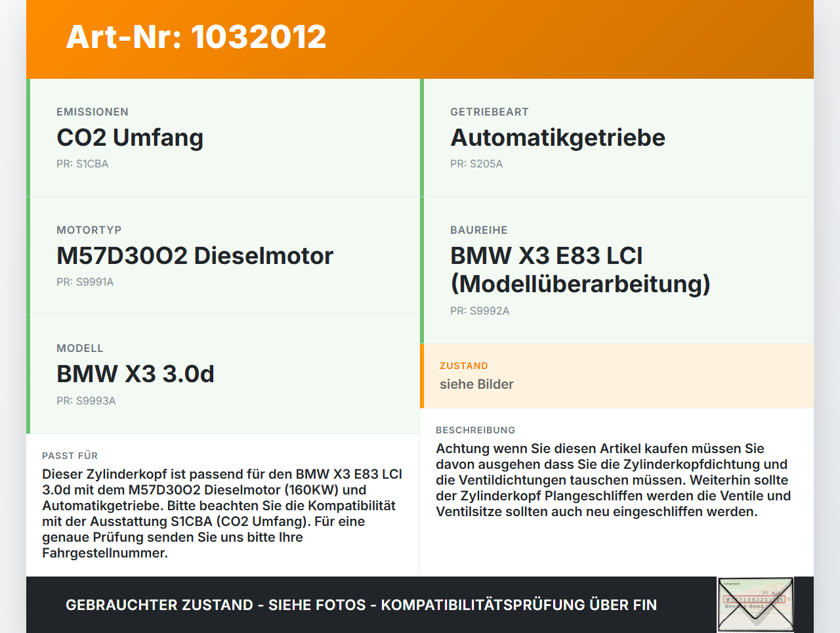The width and height of the screenshot is (840, 633).
Task: Click the PR: S205A code link
Action: tap(476, 164)
